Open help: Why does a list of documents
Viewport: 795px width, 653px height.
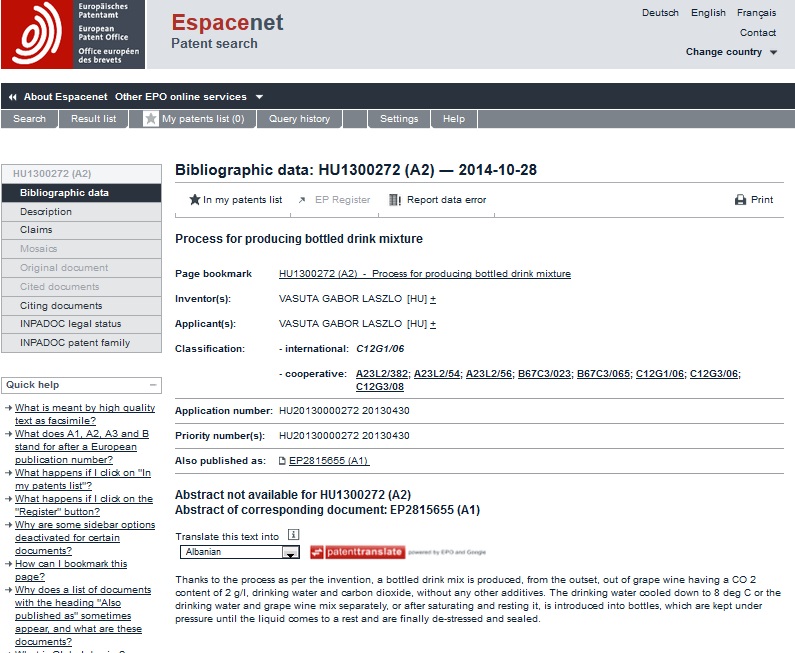coord(83,615)
